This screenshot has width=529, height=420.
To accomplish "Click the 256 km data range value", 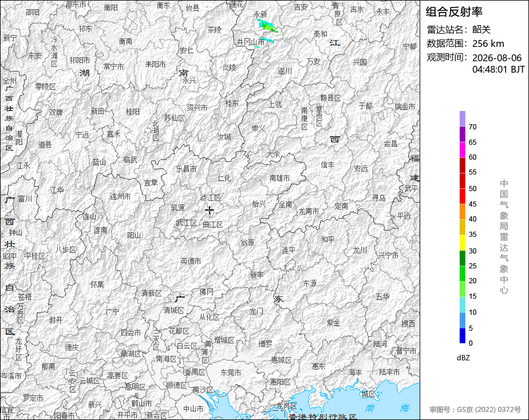I will [488, 43].
